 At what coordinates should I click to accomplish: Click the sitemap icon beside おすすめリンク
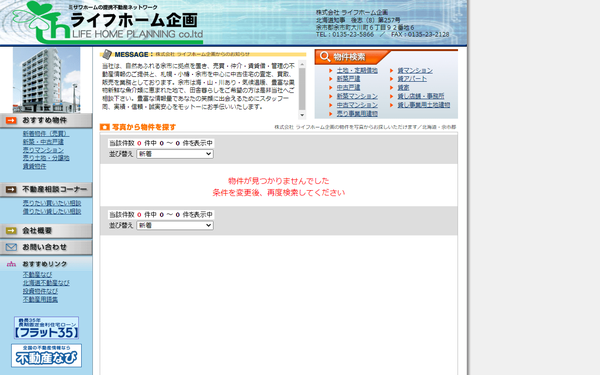[x=11, y=264]
